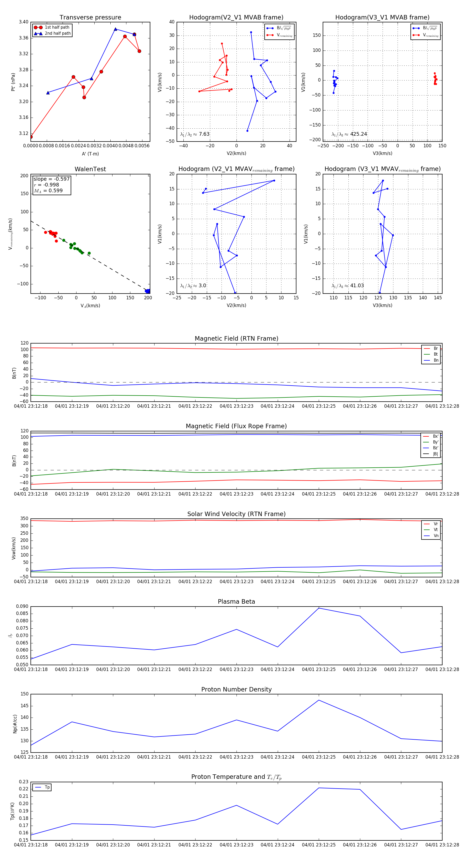Click the "Proton Number Density" chart title
The height and width of the screenshot is (868, 473).
point(236,689)
